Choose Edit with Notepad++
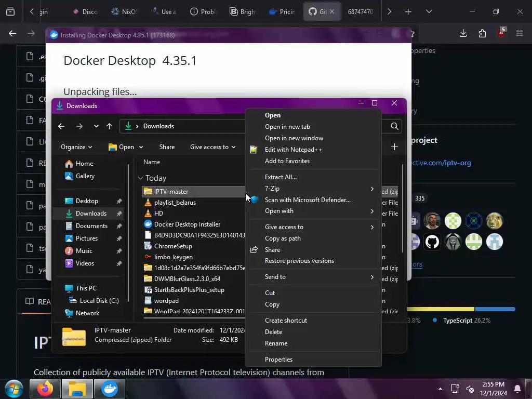The height and width of the screenshot is (399, 532). point(313,150)
